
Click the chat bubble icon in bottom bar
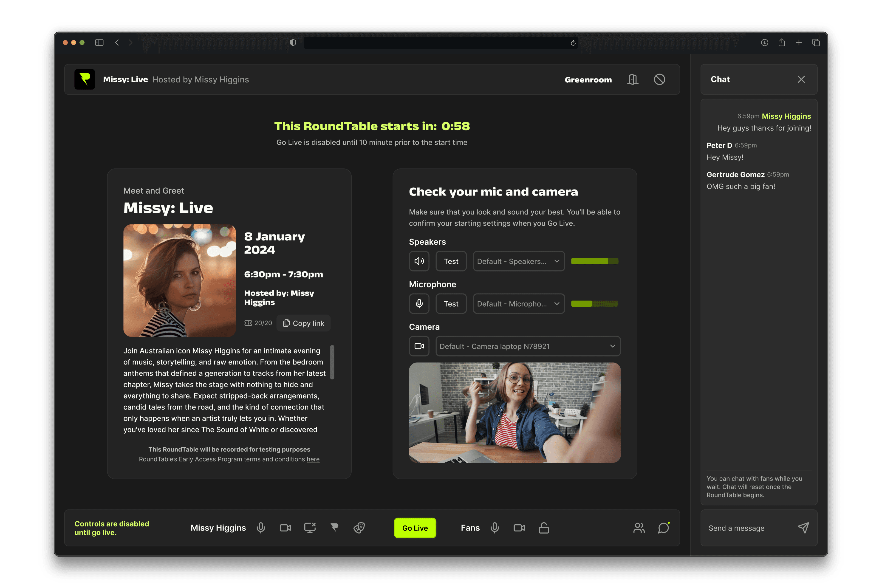coord(663,528)
